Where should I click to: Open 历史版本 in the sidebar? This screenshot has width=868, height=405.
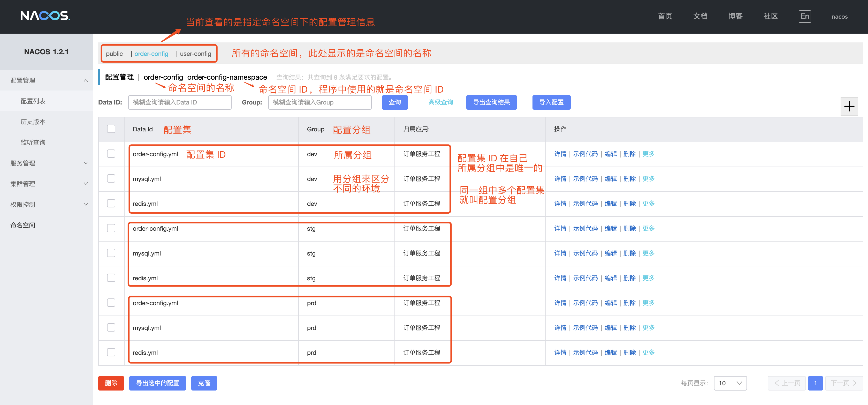(x=33, y=122)
